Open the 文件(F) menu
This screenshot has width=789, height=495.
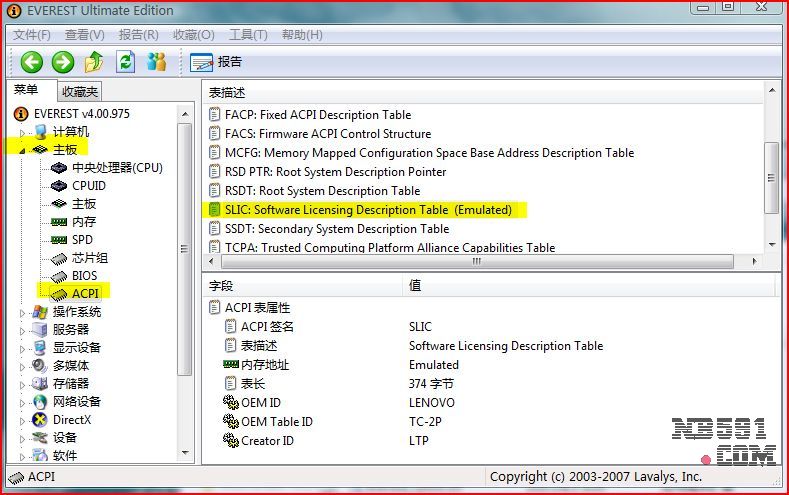[32, 35]
